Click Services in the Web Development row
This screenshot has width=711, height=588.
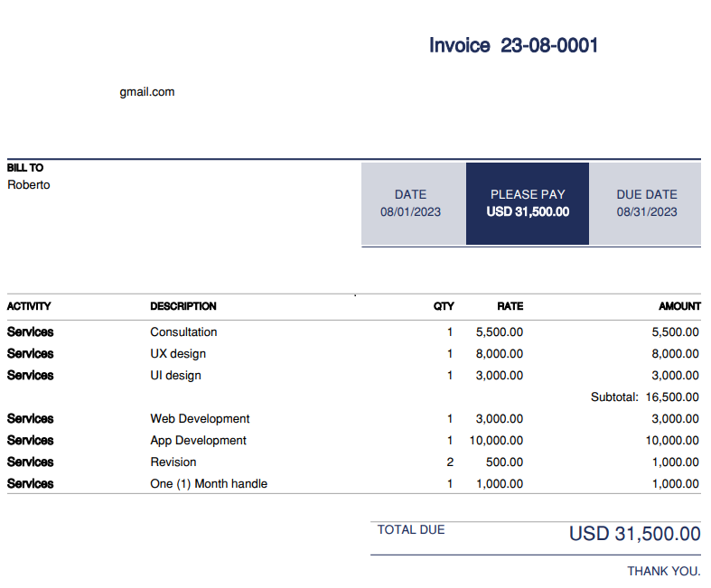[x=31, y=418]
